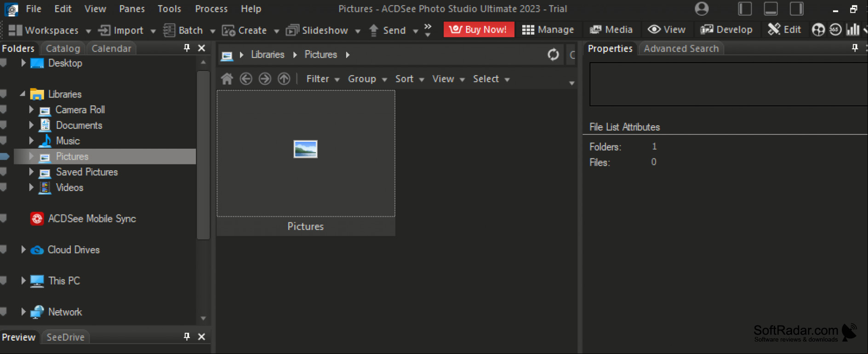
Task: Click the Home folder icon
Action: (x=227, y=79)
